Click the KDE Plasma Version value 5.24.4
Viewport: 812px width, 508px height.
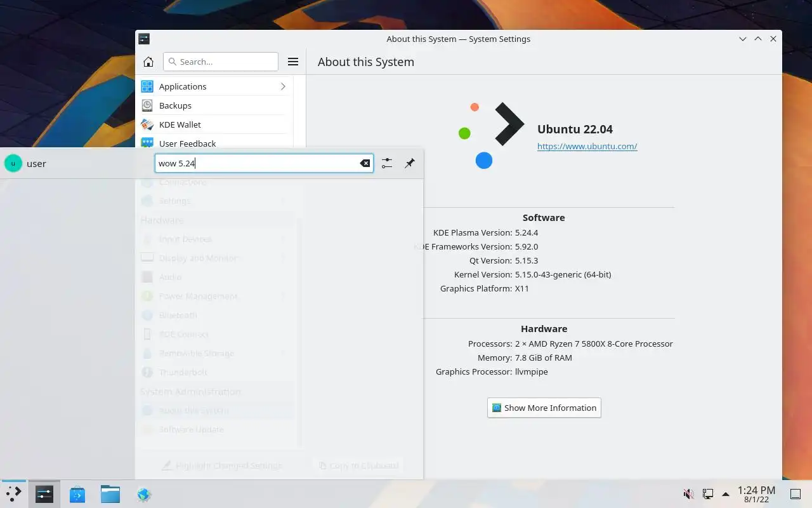pos(527,232)
